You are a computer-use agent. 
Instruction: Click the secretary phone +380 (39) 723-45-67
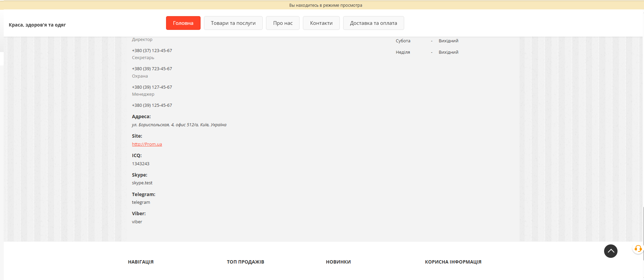[x=152, y=69]
